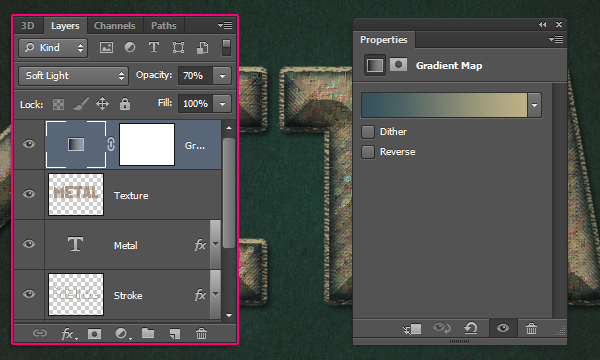Enable the Dither checkbox
The height and width of the screenshot is (360, 600).
[x=368, y=132]
